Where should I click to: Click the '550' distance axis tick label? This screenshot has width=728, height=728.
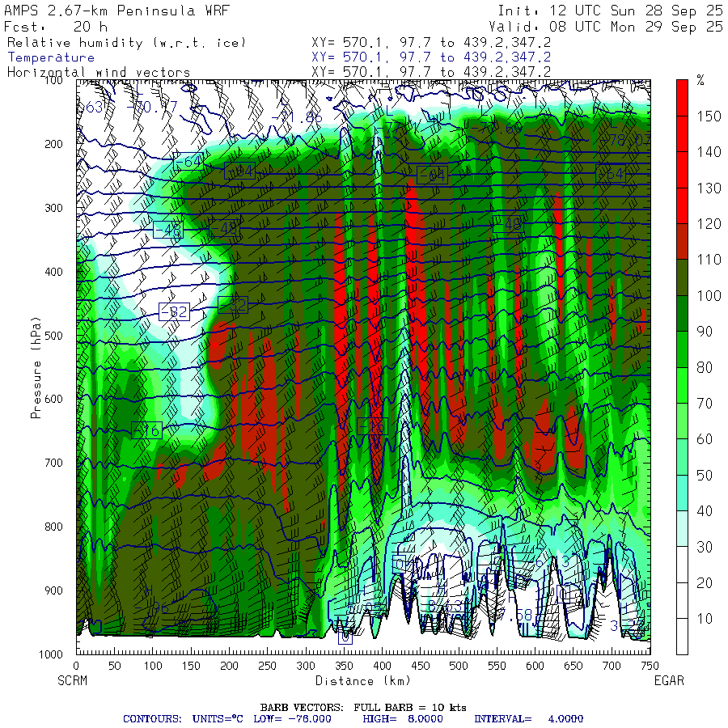(497, 666)
